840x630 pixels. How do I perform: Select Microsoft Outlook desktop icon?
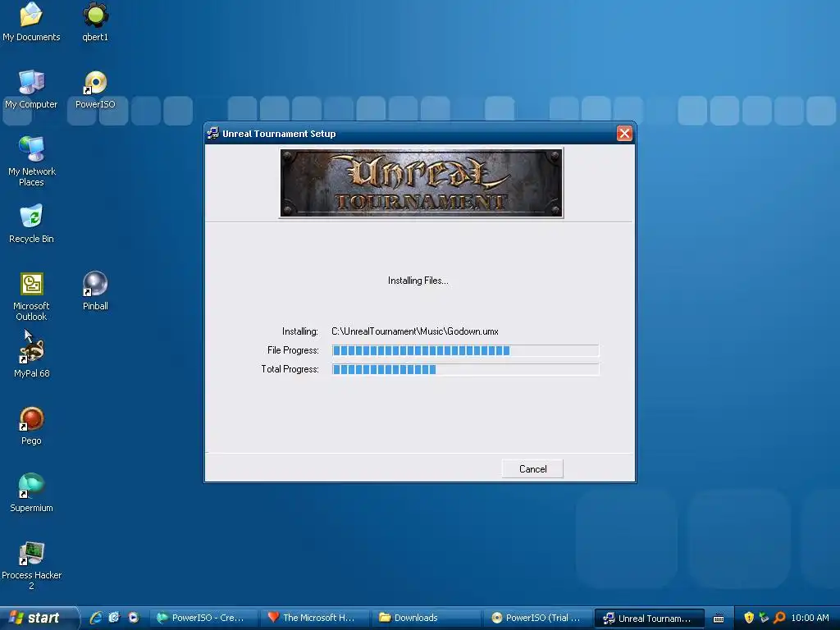pos(31,295)
